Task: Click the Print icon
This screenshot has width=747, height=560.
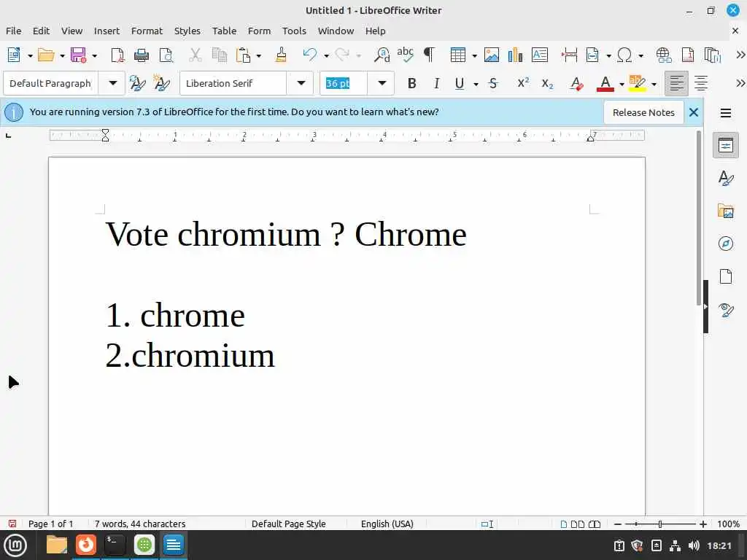Action: pyautogui.click(x=142, y=55)
